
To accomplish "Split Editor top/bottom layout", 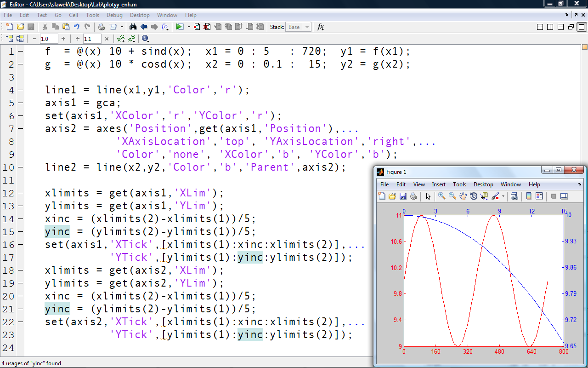I will click(560, 27).
